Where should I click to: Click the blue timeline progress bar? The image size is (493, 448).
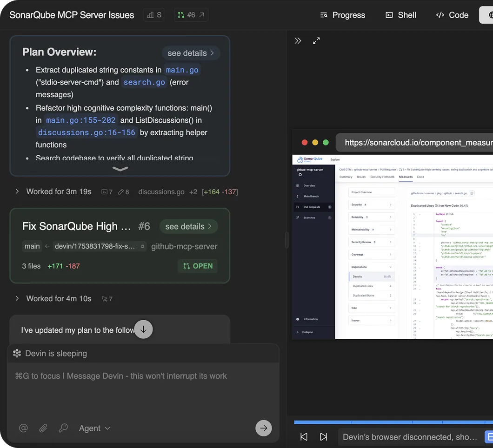tap(393, 422)
